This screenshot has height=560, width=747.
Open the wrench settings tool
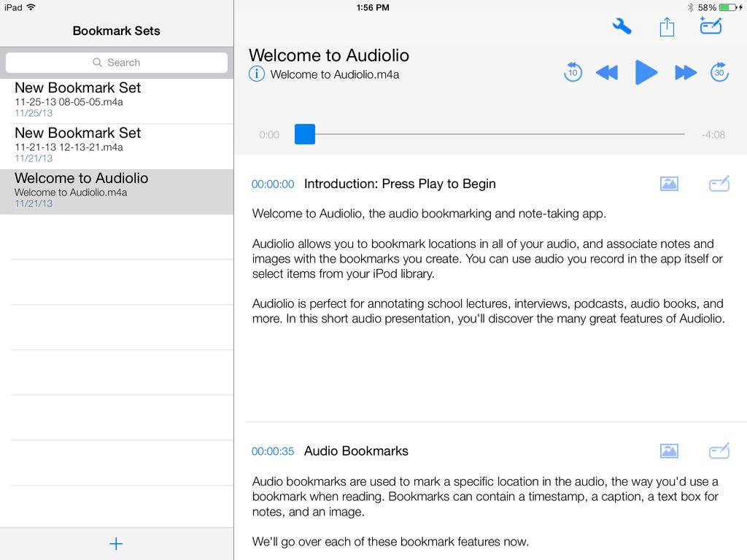[x=622, y=26]
